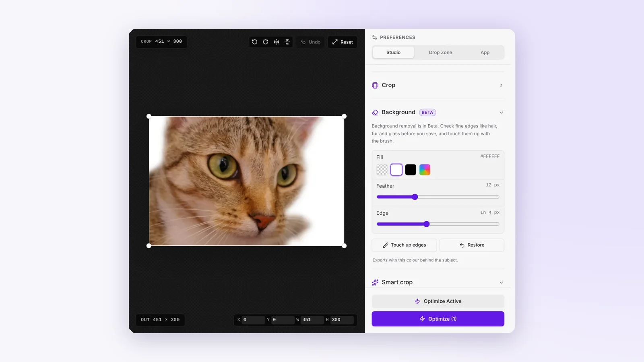Rotate image counterclockwise with toolbar icon
Viewport: 644px width, 362px height.
pyautogui.click(x=254, y=42)
